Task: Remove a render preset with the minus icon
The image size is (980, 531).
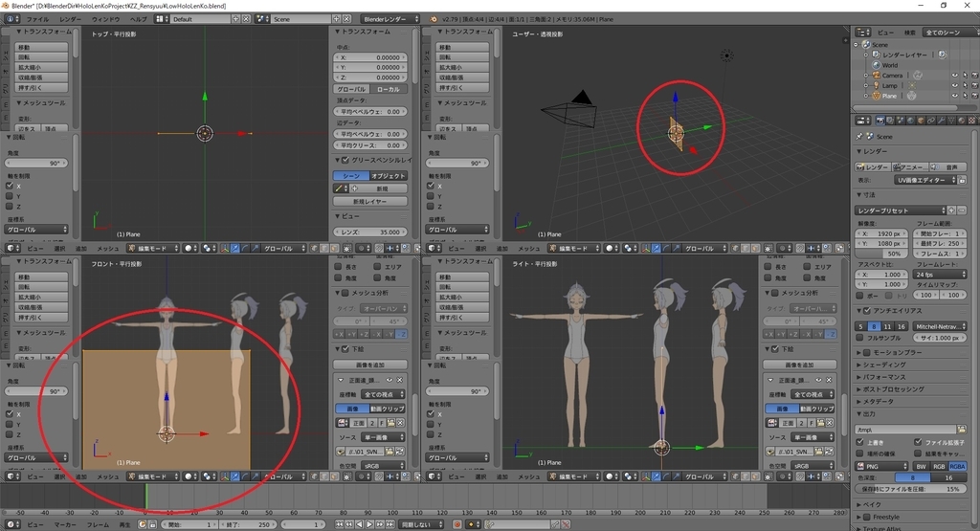Action: (x=962, y=210)
